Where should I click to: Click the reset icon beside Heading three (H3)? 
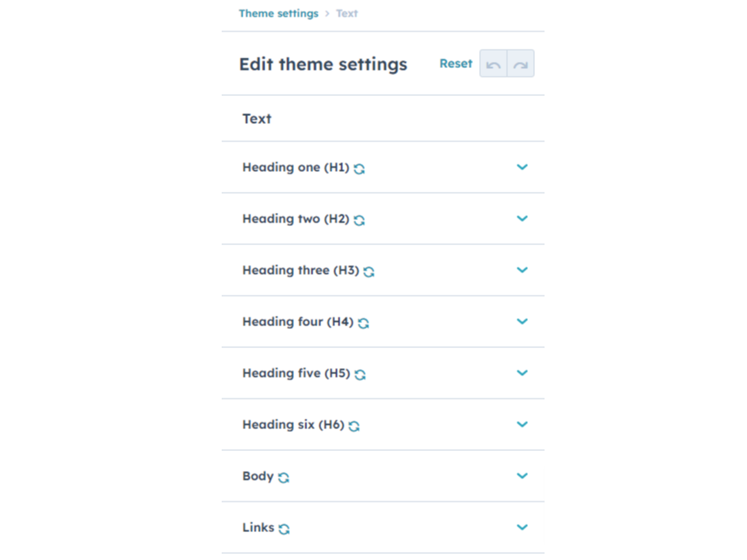pyautogui.click(x=368, y=270)
